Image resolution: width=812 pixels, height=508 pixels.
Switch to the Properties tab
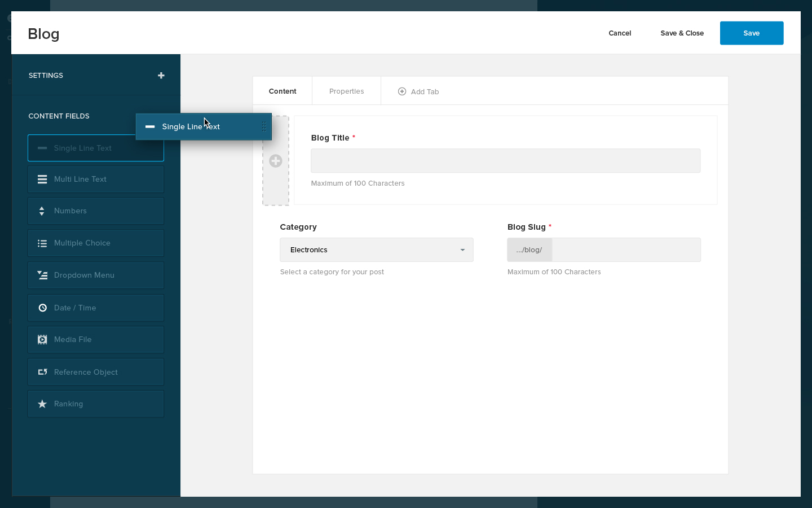347,91
